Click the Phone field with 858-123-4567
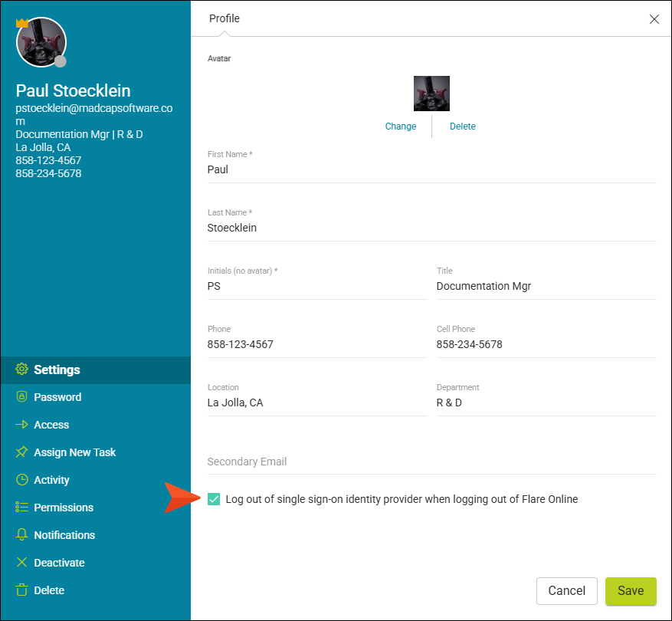This screenshot has height=621, width=672. click(x=317, y=344)
